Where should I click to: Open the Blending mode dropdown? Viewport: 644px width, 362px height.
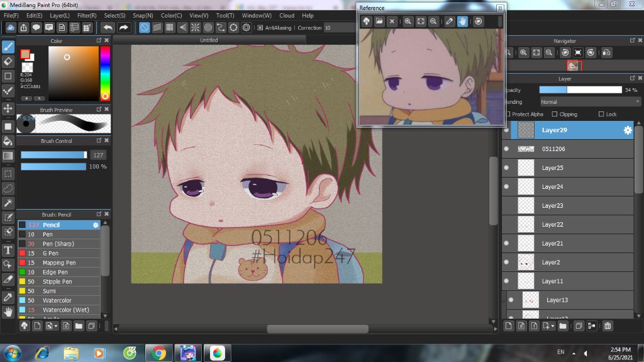click(590, 101)
